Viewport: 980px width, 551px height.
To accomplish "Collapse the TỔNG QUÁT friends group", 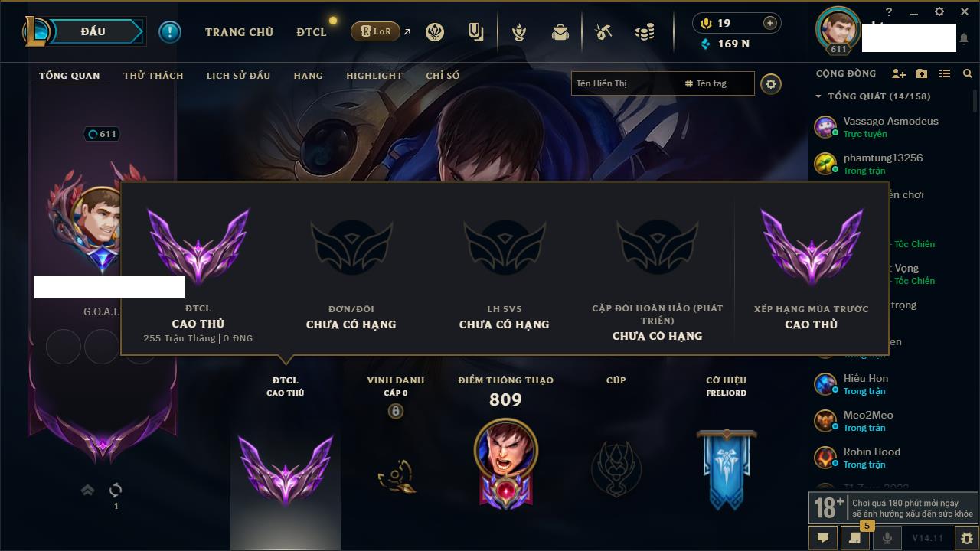I will [x=818, y=96].
